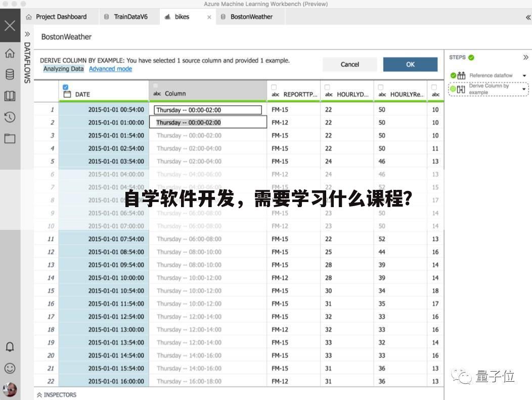Select the row 2 Column example cell
Image resolution: width=532 pixels, height=400 pixels.
point(208,123)
